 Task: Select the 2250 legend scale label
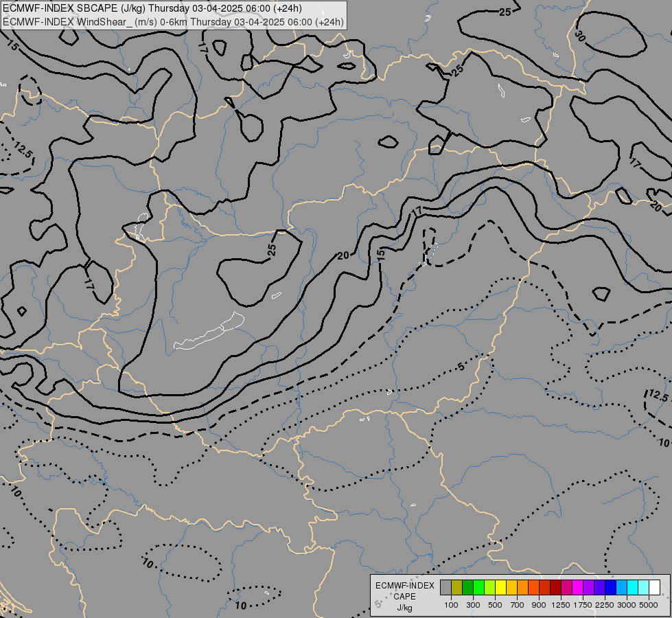(x=605, y=605)
